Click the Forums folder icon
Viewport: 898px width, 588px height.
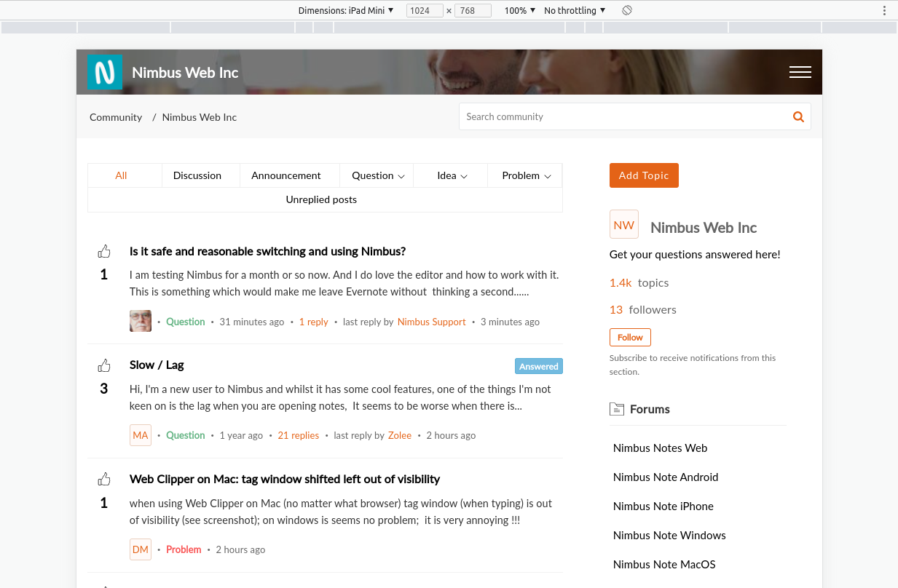pos(617,409)
